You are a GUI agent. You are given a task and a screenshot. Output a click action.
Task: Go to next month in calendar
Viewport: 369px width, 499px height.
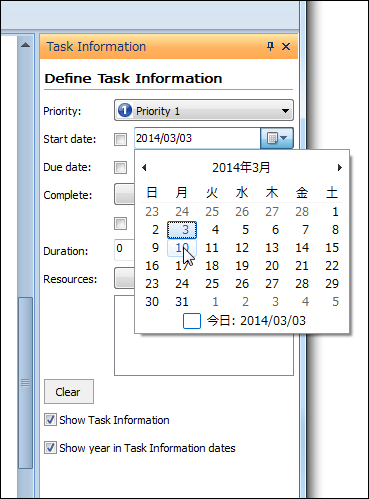pos(340,167)
